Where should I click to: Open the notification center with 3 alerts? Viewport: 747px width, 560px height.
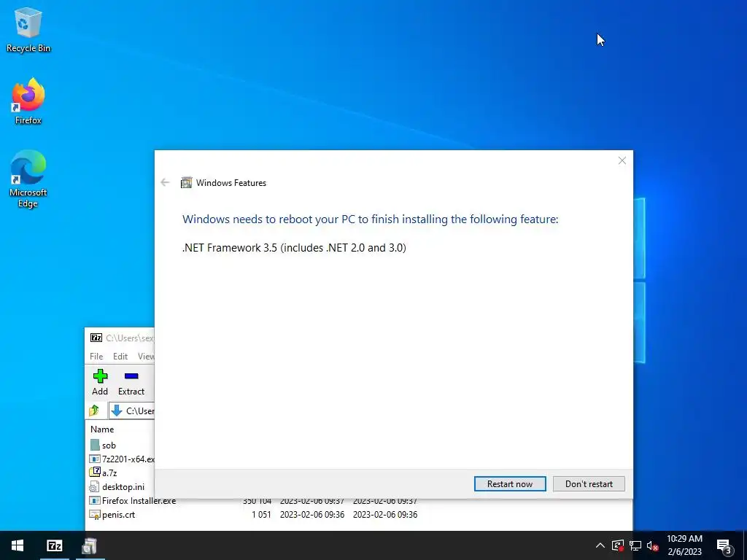(724, 546)
